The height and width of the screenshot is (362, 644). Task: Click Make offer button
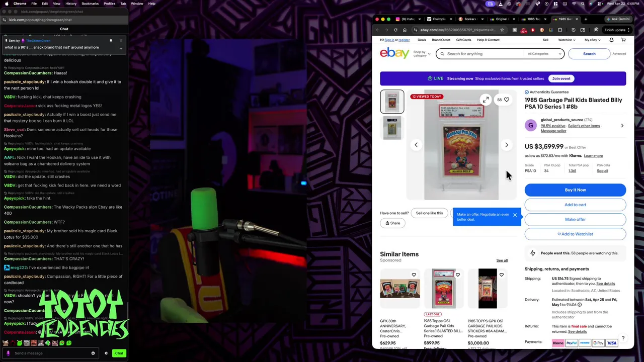point(575,219)
